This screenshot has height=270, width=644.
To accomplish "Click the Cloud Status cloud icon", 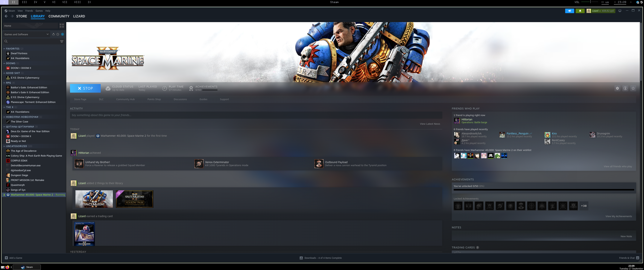I will pos(108,88).
